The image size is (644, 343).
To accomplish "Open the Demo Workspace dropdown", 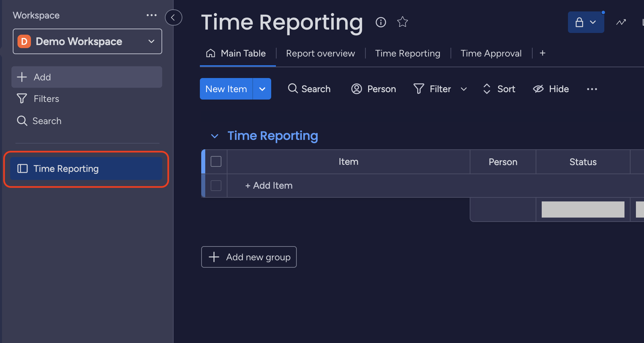I will (x=87, y=41).
